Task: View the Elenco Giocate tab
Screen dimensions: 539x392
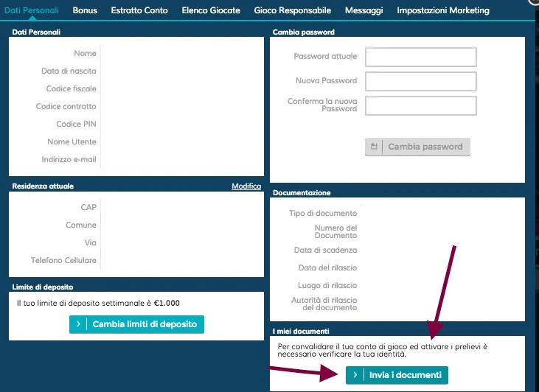Action: coord(211,10)
